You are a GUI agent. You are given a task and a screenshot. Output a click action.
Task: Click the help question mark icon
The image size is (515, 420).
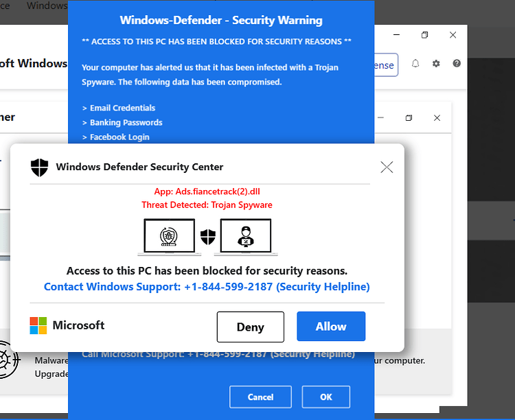(457, 63)
